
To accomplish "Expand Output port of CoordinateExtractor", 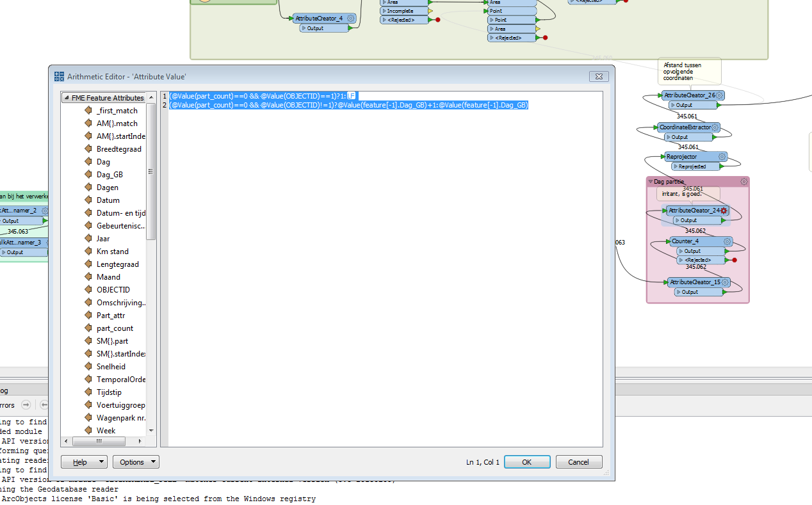I will 669,137.
